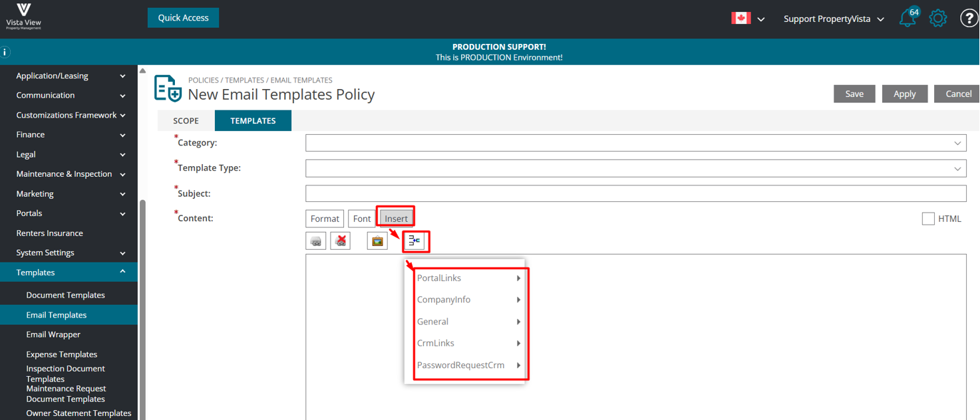Viewport: 980px width, 420px height.
Task: Switch to the SCOPE tab
Action: (186, 121)
